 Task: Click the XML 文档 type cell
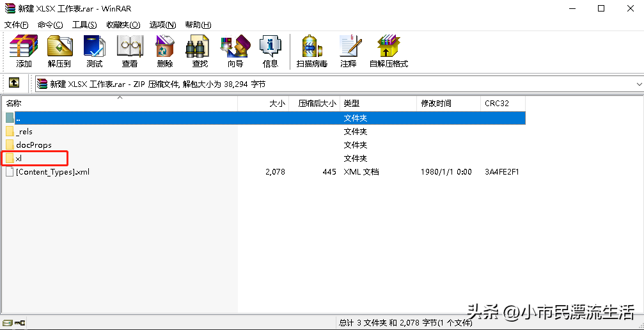coord(361,172)
